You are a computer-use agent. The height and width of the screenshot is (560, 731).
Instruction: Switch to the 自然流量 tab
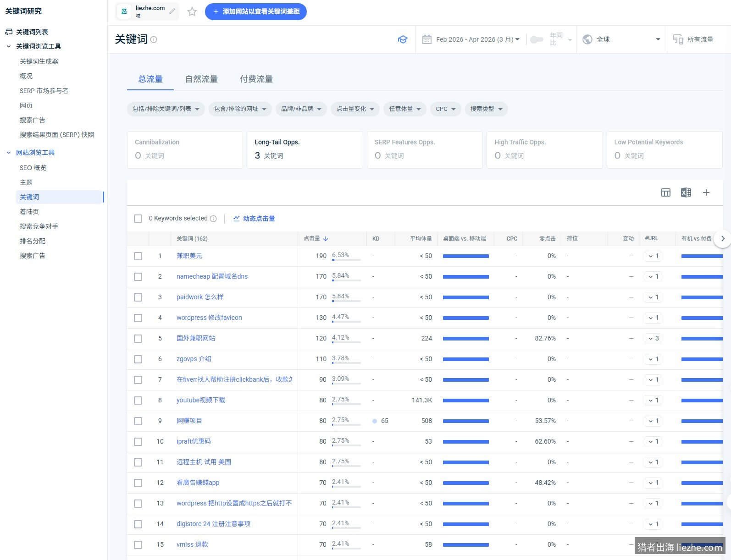[x=201, y=79]
